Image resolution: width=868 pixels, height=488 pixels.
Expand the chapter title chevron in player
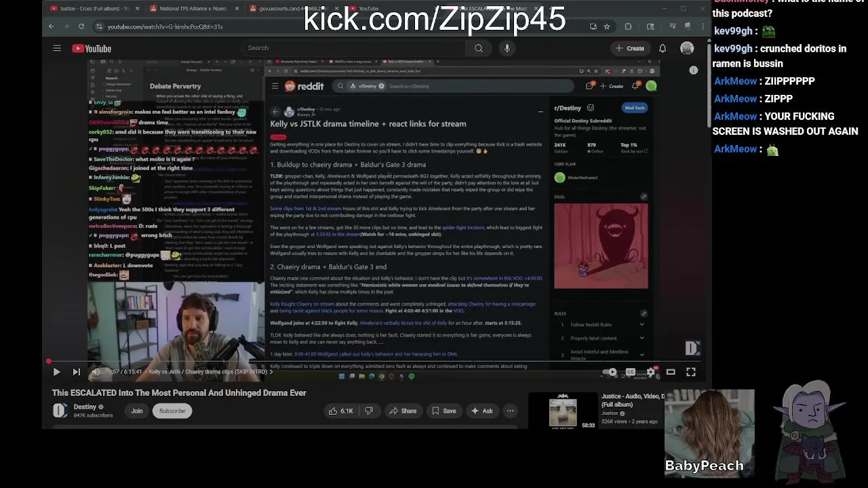pos(271,371)
